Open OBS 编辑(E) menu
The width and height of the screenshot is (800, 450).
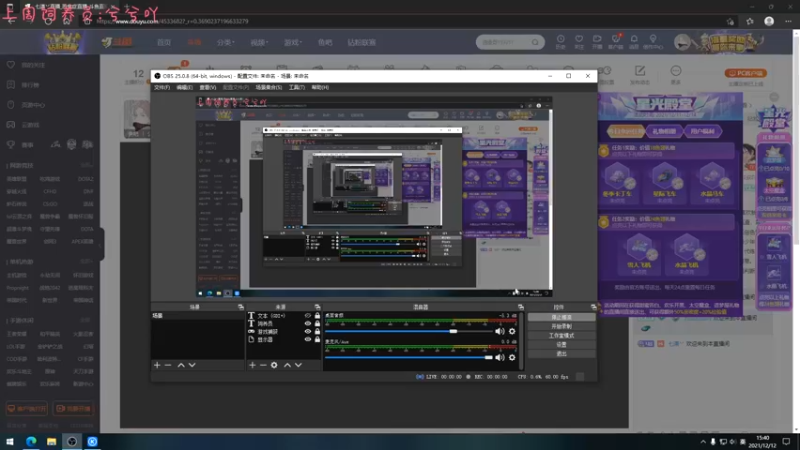(184, 88)
